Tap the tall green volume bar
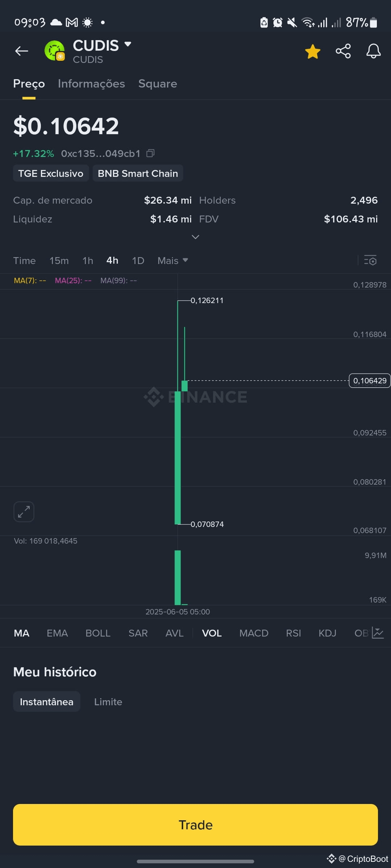The width and height of the screenshot is (391, 868). tap(177, 578)
